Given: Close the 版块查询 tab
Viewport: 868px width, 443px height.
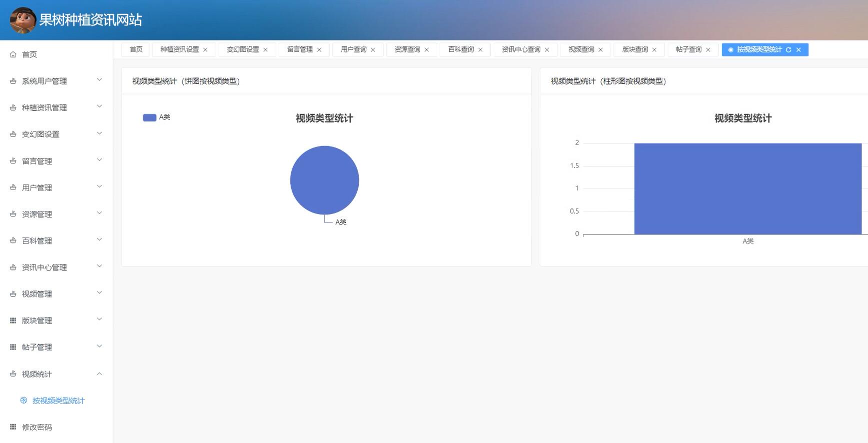Looking at the screenshot, I should 654,49.
